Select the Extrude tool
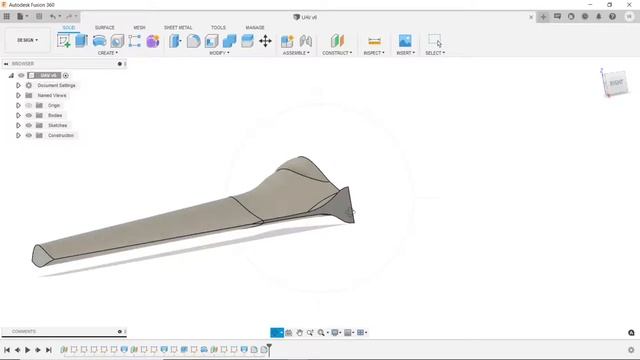640x360 pixels. [x=82, y=41]
